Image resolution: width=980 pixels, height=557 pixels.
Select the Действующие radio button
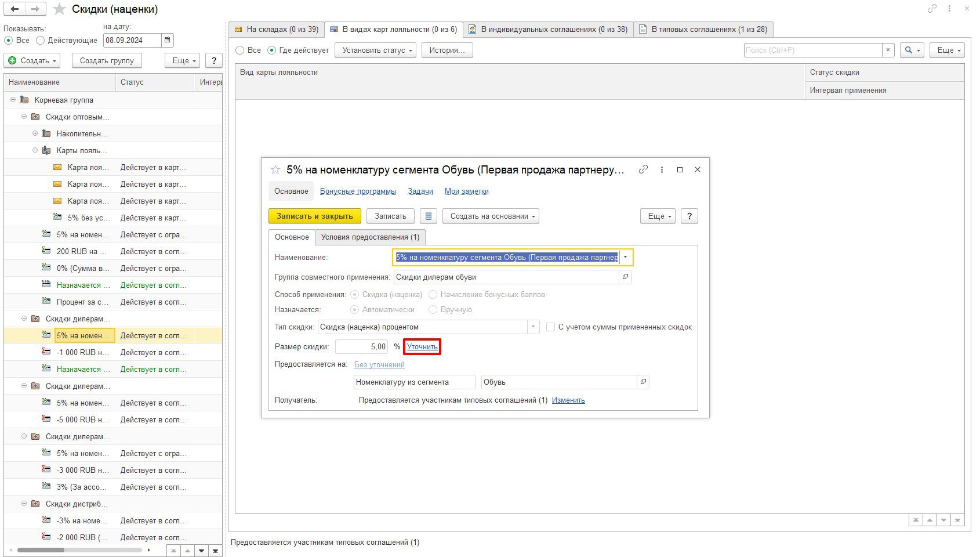tap(40, 41)
